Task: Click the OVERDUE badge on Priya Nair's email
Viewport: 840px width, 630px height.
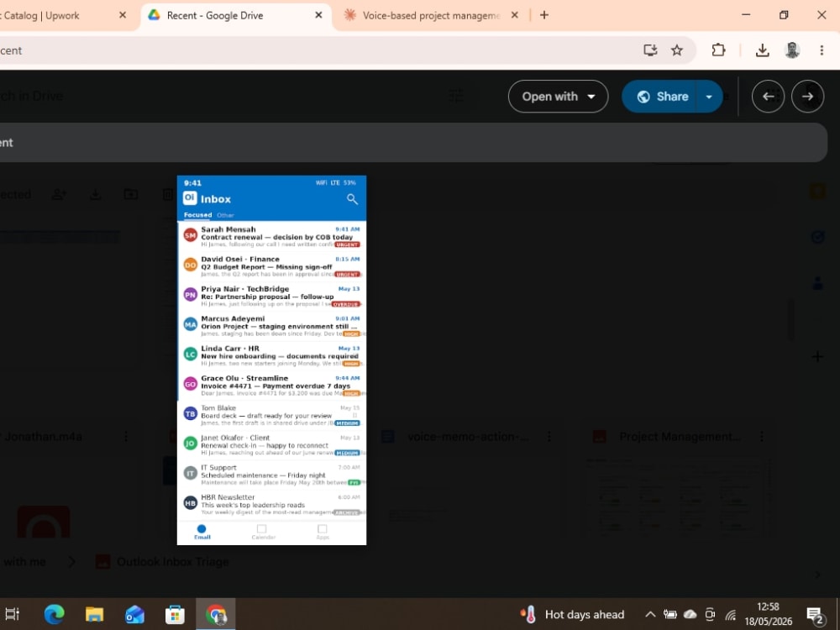Action: pos(345,304)
